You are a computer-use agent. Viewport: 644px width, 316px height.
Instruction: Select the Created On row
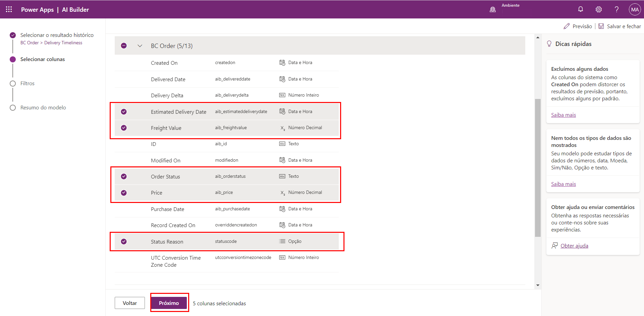tap(227, 63)
